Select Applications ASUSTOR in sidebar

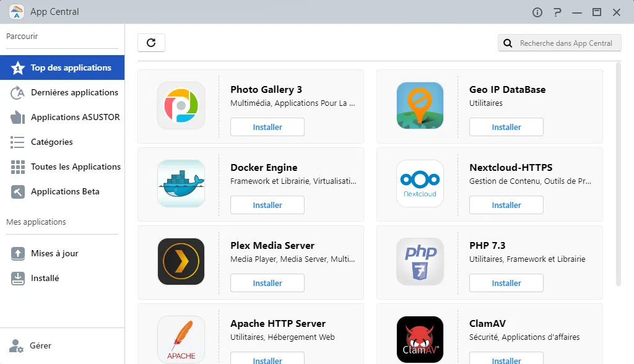tap(75, 117)
